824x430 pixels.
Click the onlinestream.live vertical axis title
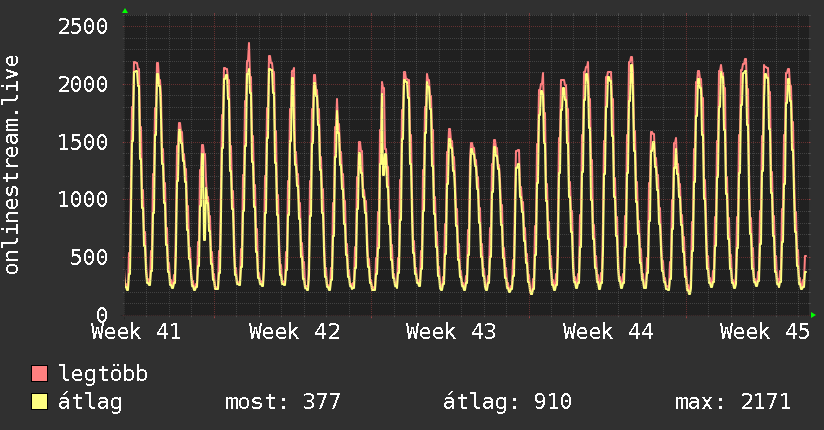(12, 165)
